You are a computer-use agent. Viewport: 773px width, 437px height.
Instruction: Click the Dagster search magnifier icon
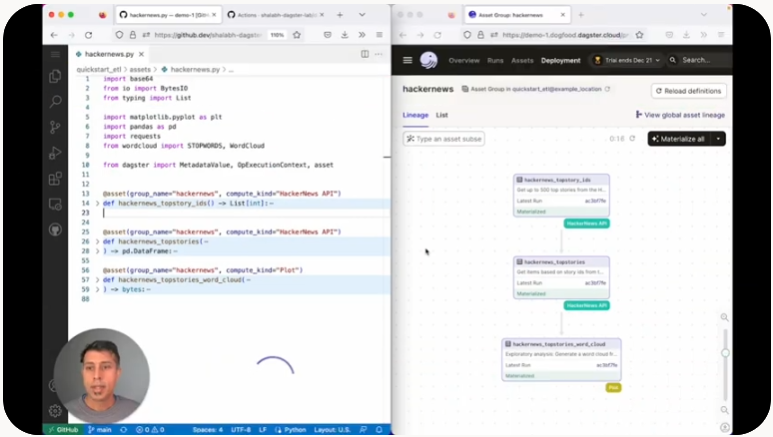coord(673,60)
